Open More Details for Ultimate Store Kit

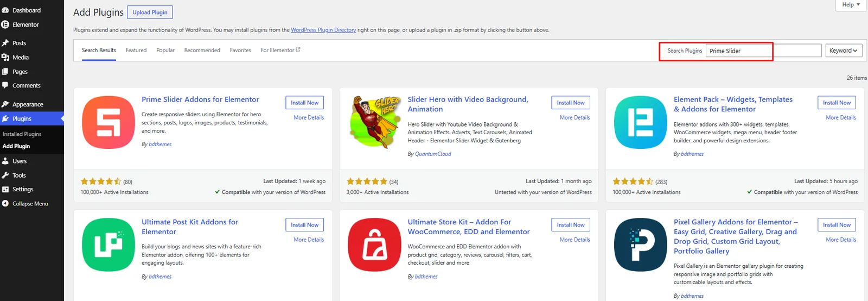point(575,240)
